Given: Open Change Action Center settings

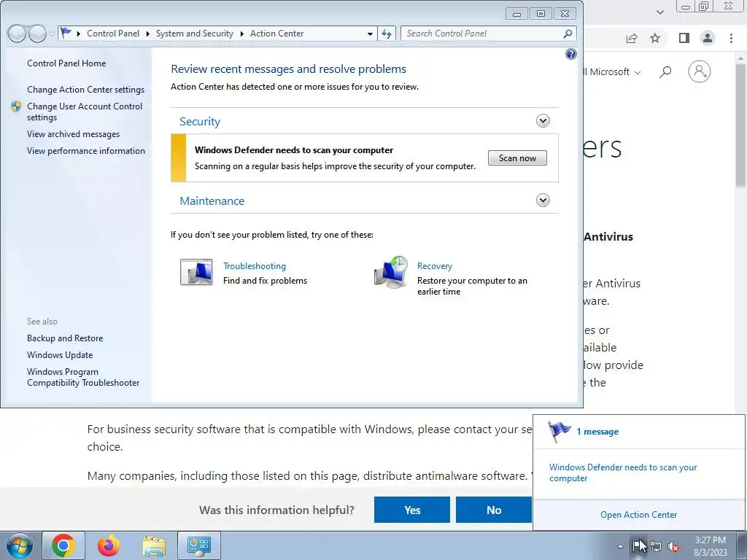Looking at the screenshot, I should pyautogui.click(x=86, y=90).
